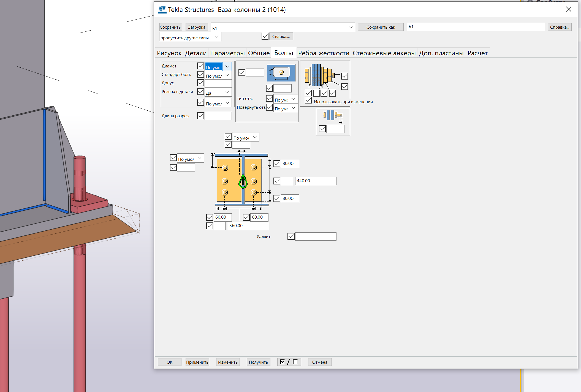The height and width of the screenshot is (392, 581).
Task: Close the База колонны dialog window
Action: coord(568,9)
